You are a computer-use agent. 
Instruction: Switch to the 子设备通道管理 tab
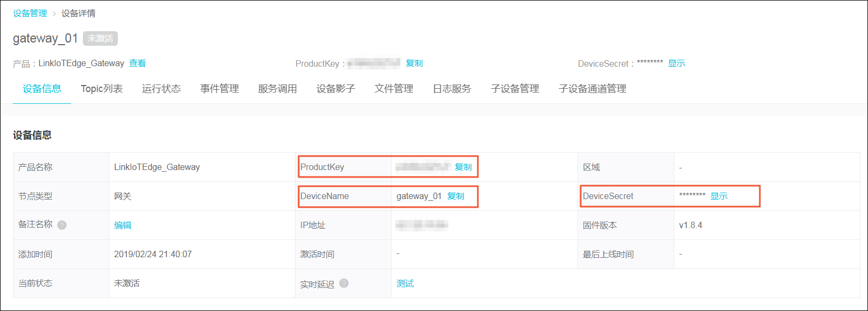pos(592,89)
